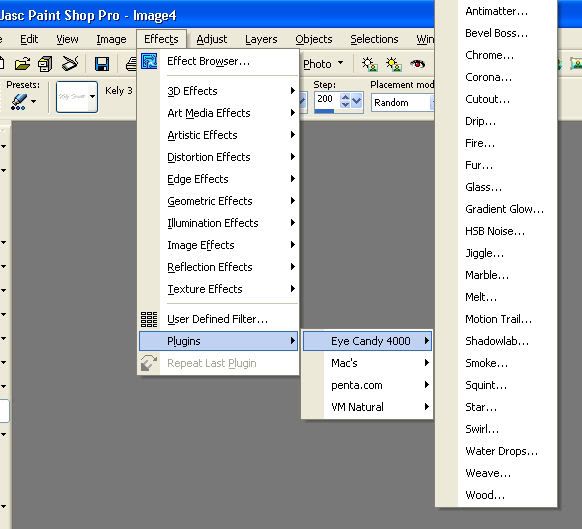Click the Step value field

[327, 99]
